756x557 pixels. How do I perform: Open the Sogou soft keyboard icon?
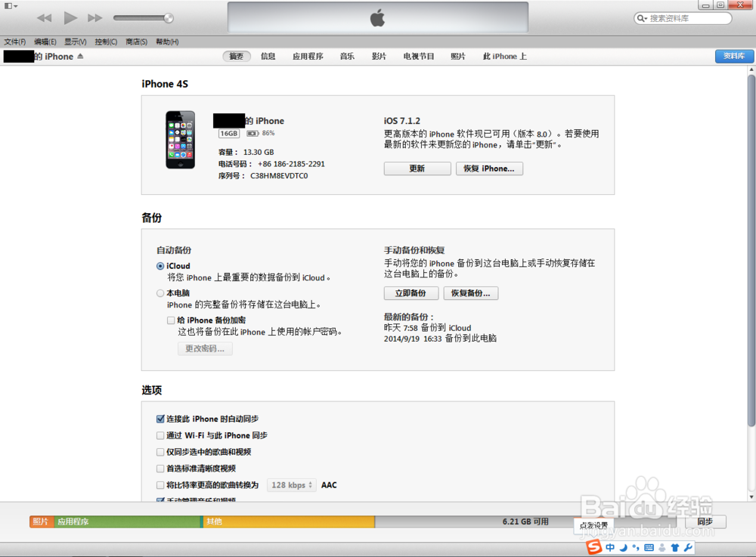649,547
